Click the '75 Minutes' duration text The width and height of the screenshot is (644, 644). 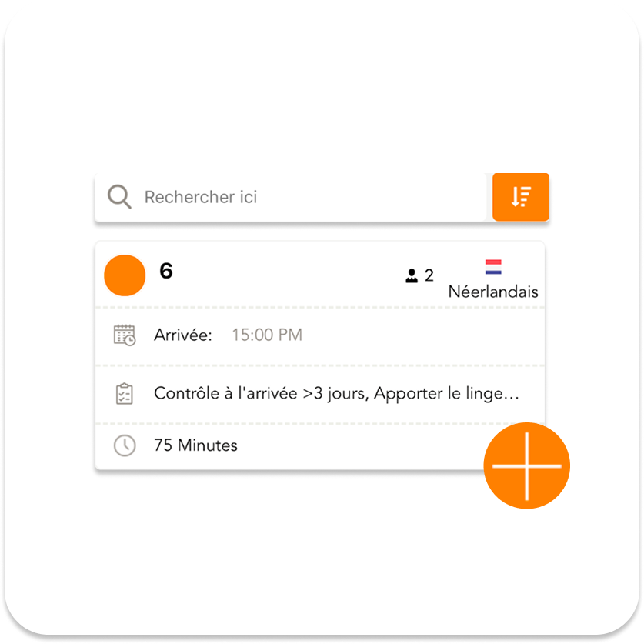[195, 445]
